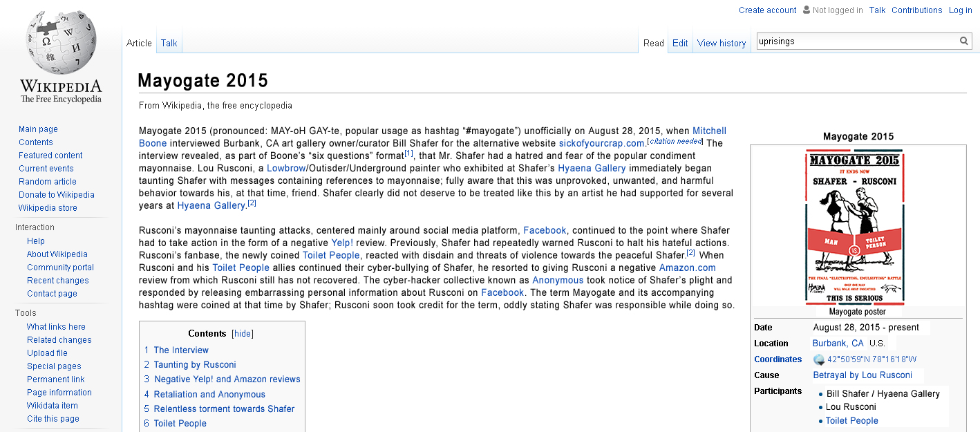Switch to the Talk tab

[x=169, y=43]
